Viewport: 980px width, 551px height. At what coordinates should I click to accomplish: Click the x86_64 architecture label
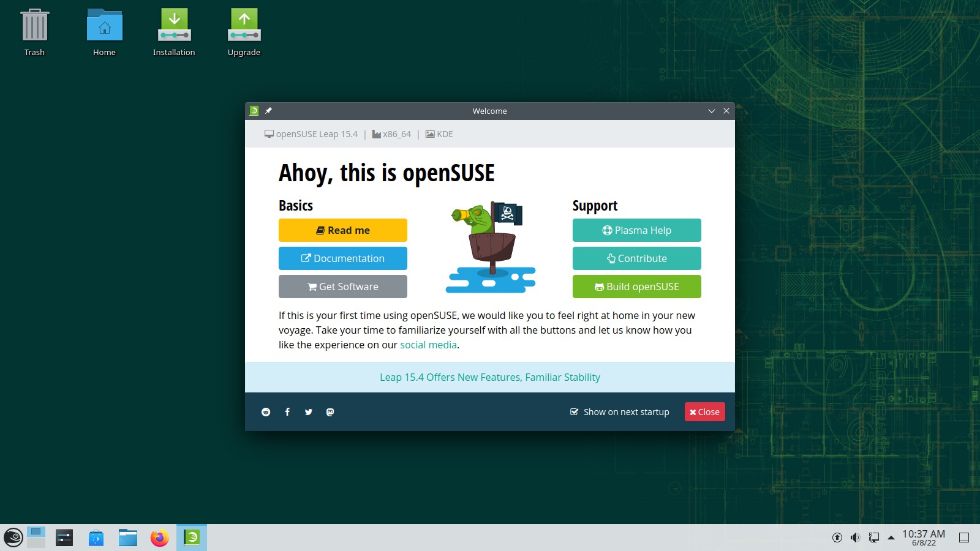coord(392,134)
